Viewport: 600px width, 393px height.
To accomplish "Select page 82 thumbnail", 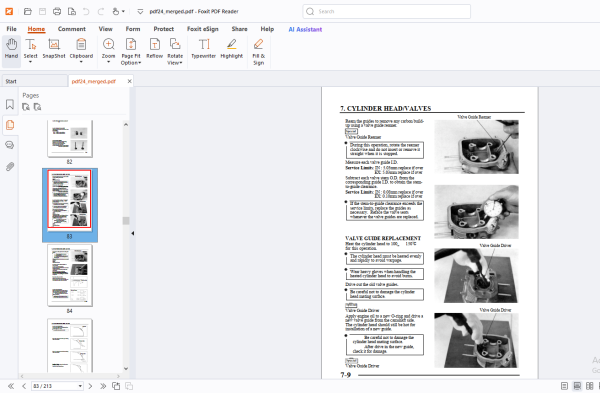I will pyautogui.click(x=70, y=139).
